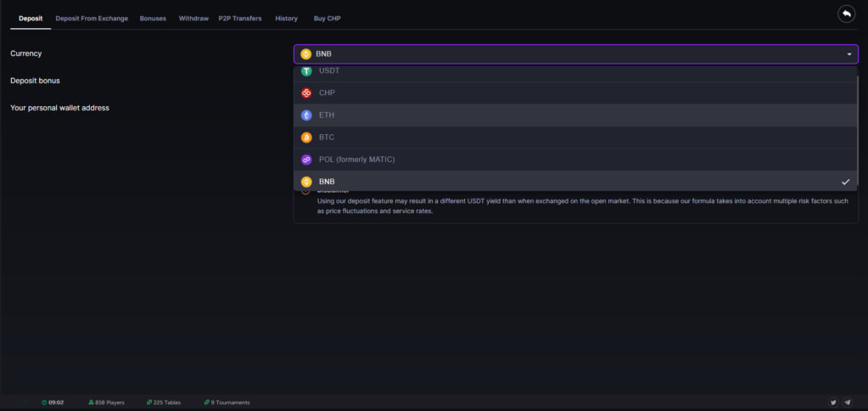Image resolution: width=868 pixels, height=411 pixels.
Task: Click the 9 Tournaments status text
Action: [230, 403]
